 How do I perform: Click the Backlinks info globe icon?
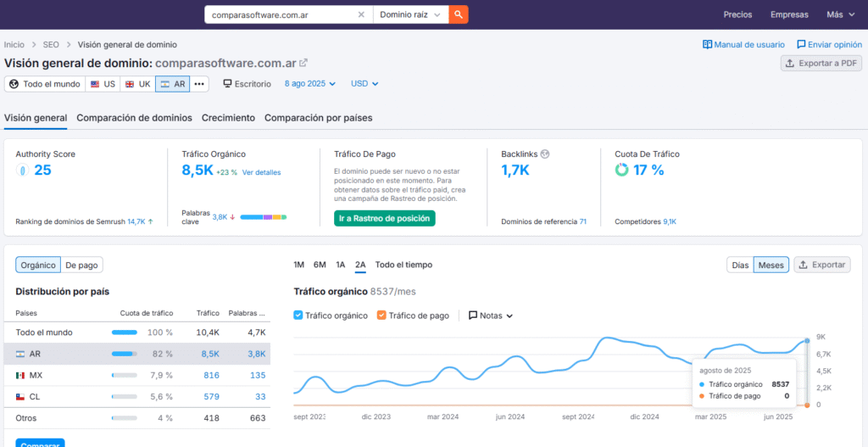pyautogui.click(x=545, y=154)
